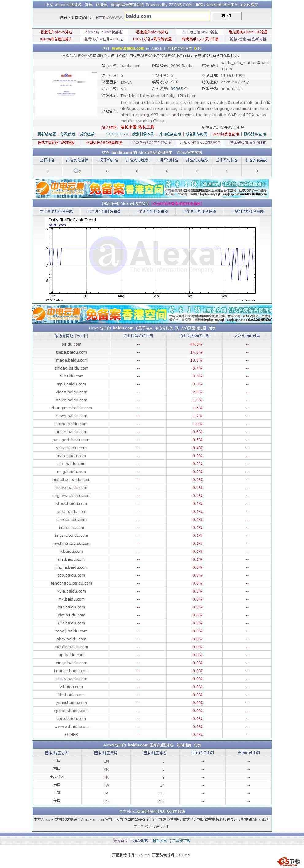
Task: Click the Alexa官方数据 link
Action: pos(189,152)
